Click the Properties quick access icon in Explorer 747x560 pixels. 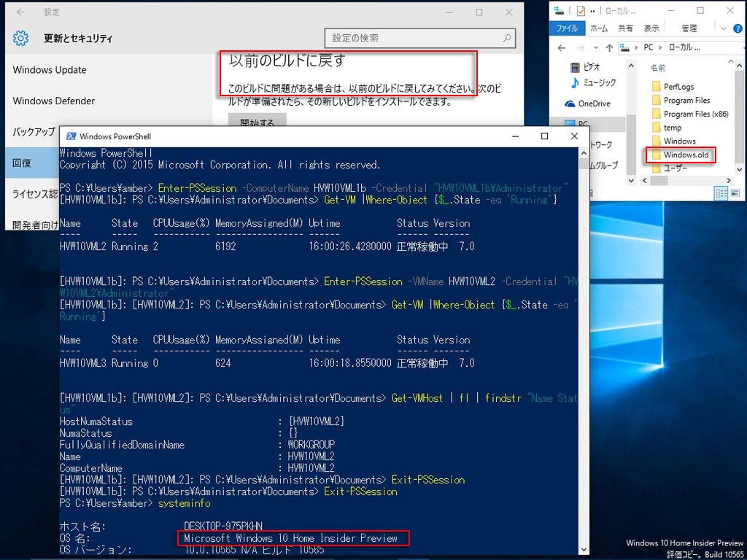tap(581, 10)
